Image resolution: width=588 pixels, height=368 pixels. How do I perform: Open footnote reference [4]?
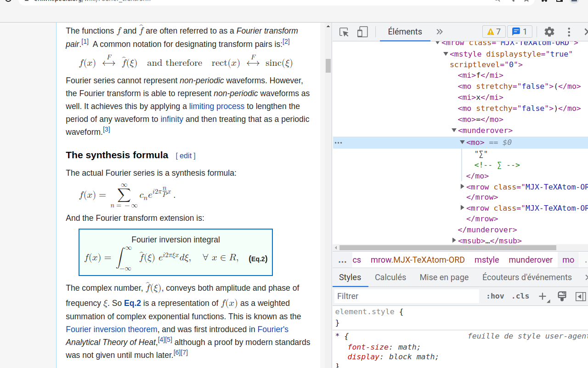pyautogui.click(x=161, y=339)
